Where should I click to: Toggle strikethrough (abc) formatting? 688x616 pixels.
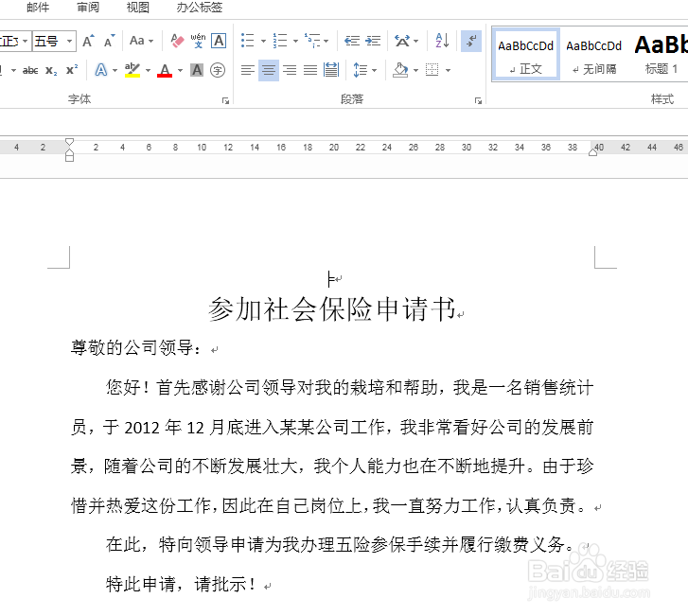pyautogui.click(x=30, y=70)
